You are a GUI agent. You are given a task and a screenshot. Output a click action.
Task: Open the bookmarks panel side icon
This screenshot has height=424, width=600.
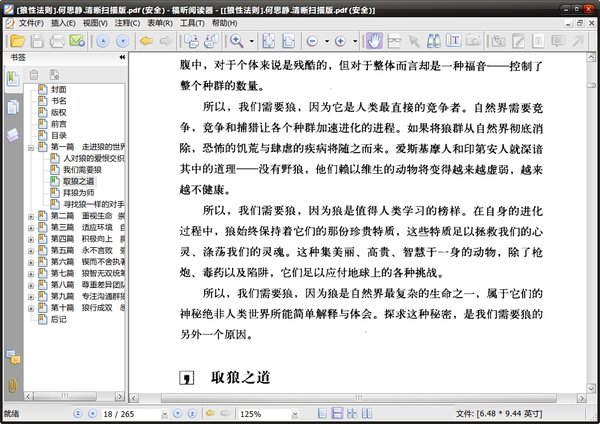coord(13,79)
